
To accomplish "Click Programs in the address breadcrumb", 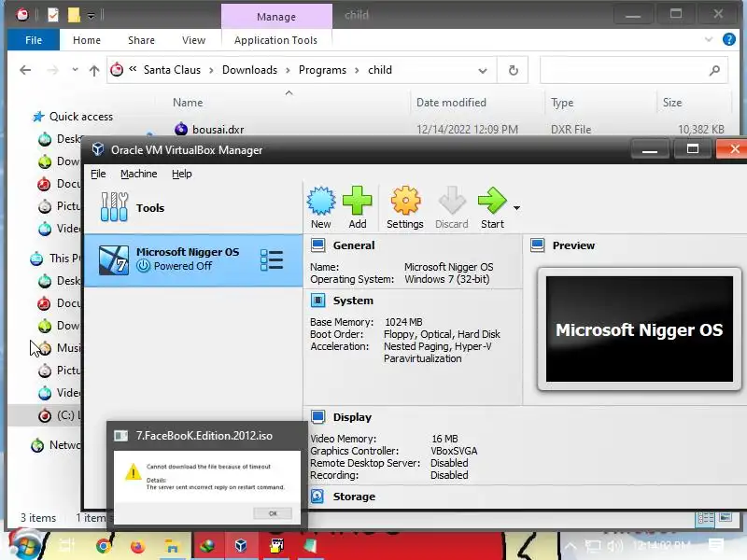I will click(322, 70).
